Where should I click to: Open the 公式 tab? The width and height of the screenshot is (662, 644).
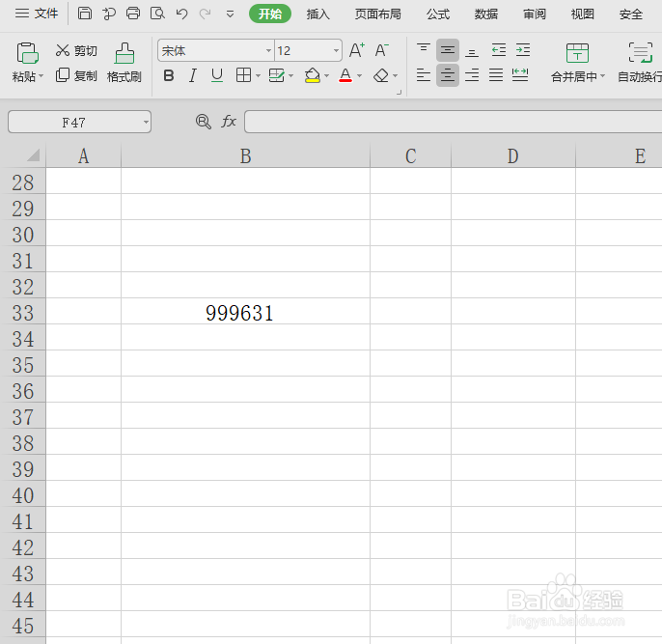438,14
